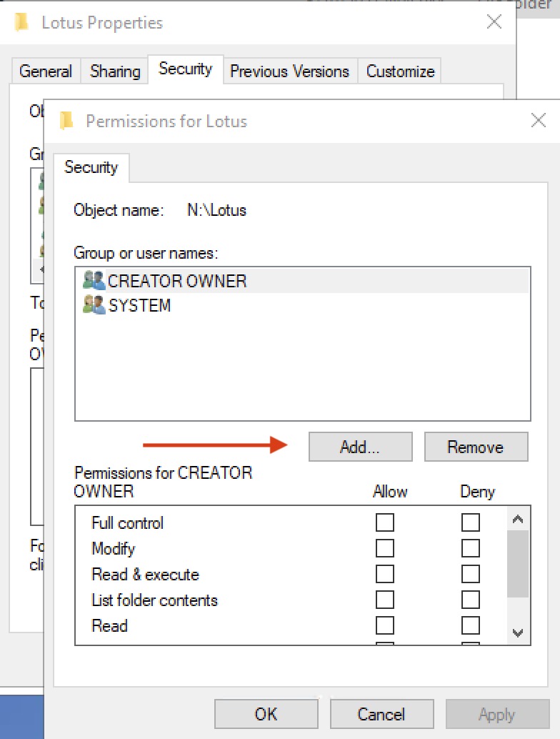Switch to the Previous Versions tab

289,71
